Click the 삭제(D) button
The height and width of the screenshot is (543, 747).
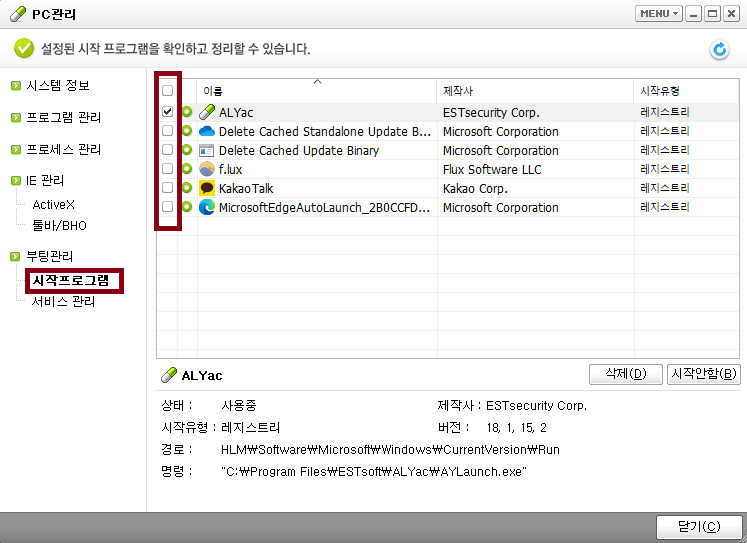pyautogui.click(x=626, y=374)
